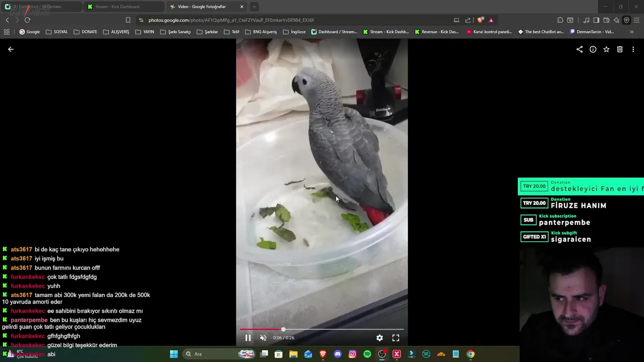Open The best ChatBot bookmark
Image resolution: width=644 pixels, height=362 pixels.
click(541, 32)
